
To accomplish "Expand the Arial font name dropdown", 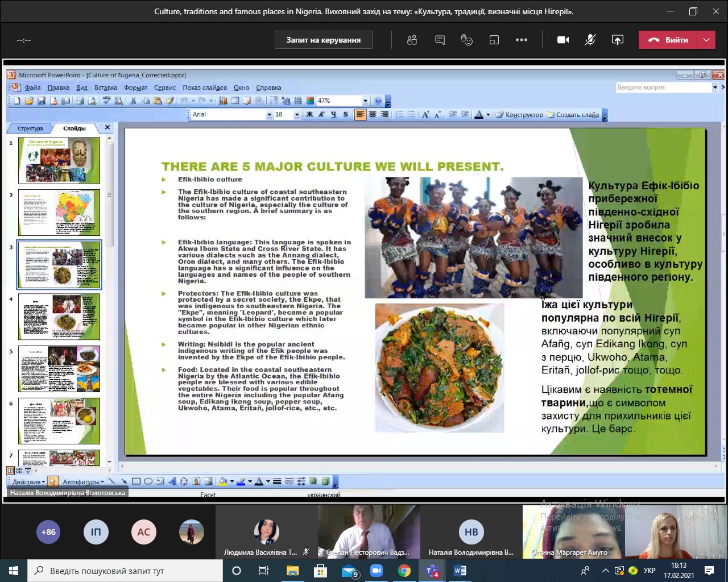I will click(269, 115).
